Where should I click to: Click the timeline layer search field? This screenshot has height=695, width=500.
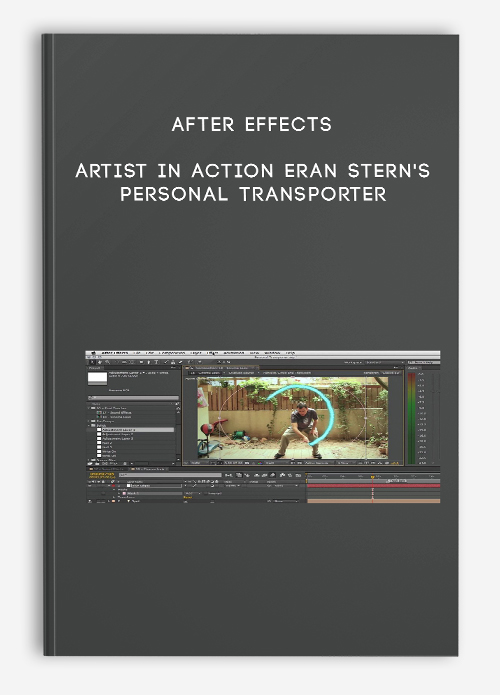[x=170, y=475]
